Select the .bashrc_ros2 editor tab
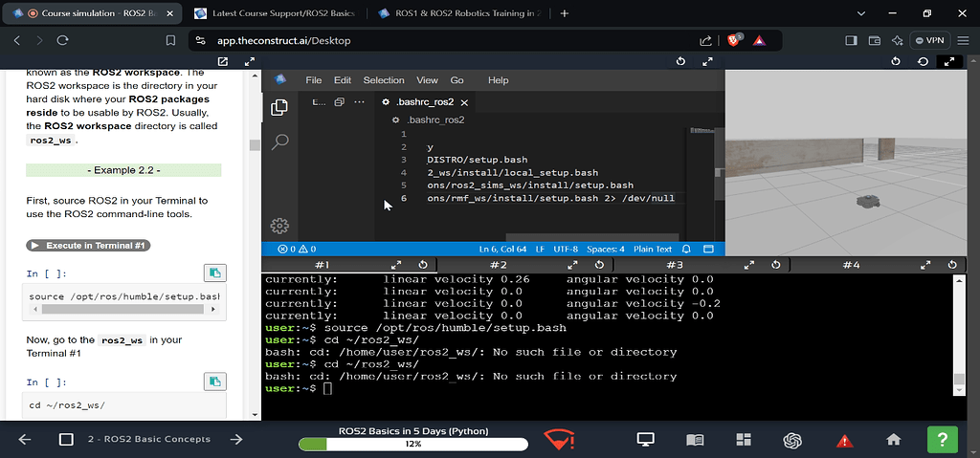Viewport: 980px width, 458px height. (424, 102)
